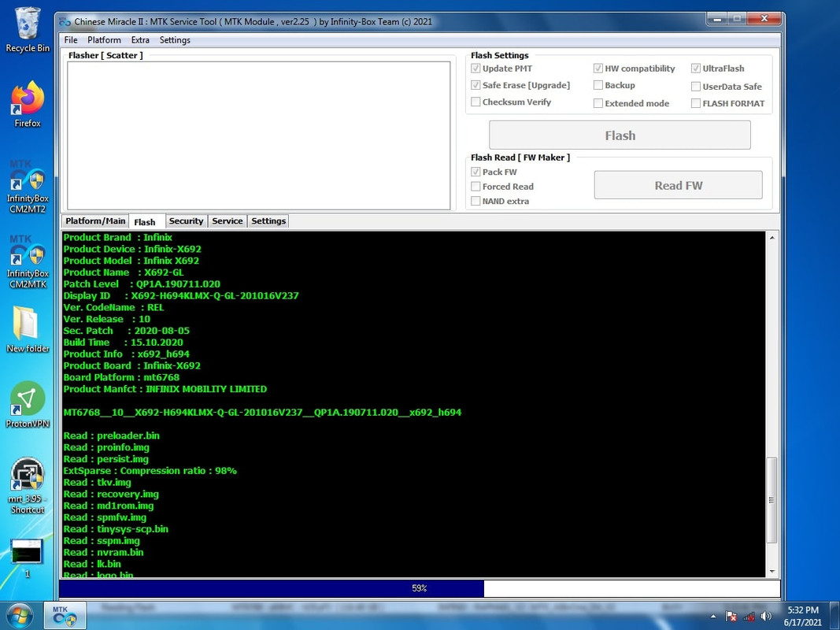
Task: Click the Show desktop strip
Action: point(834,616)
